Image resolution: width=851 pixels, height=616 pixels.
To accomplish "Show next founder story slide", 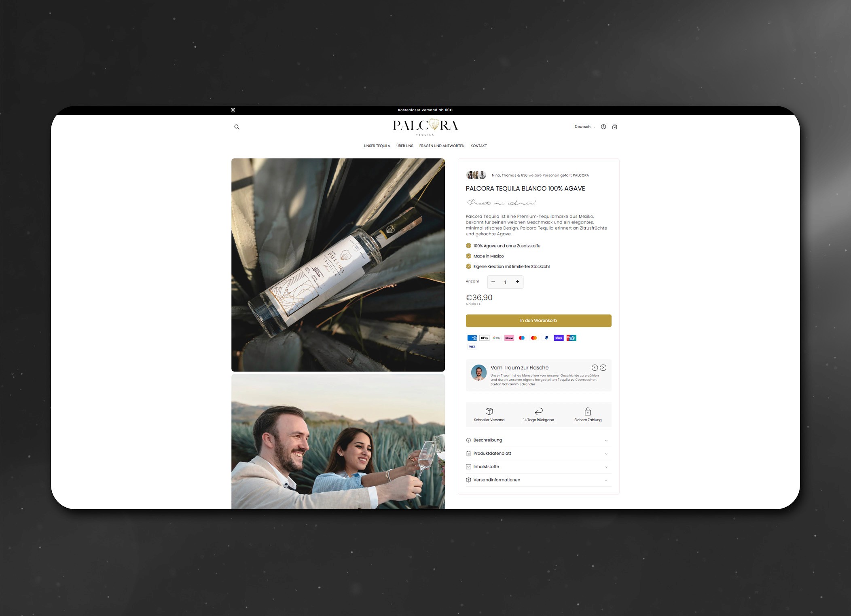I will [x=603, y=367].
